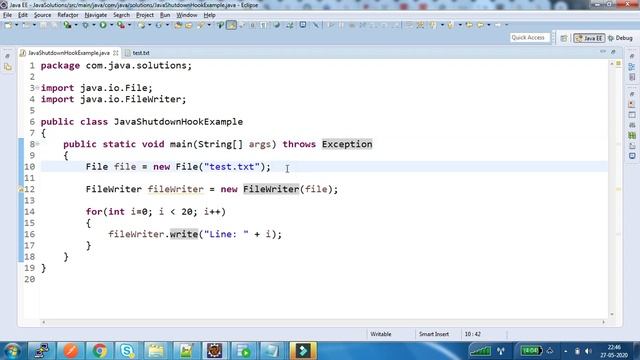The width and height of the screenshot is (640, 360).
Task: Maximize the editor area icon
Action: (x=613, y=52)
